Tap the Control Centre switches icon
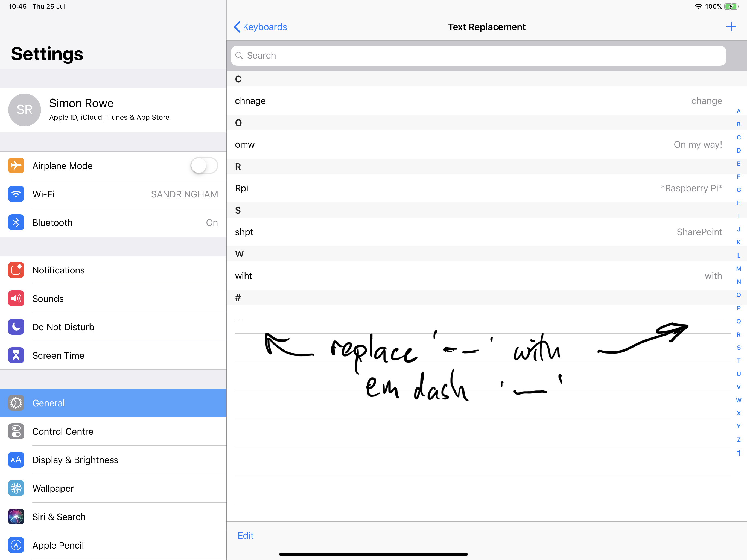Screen dimensions: 747x560 pyautogui.click(x=16, y=431)
